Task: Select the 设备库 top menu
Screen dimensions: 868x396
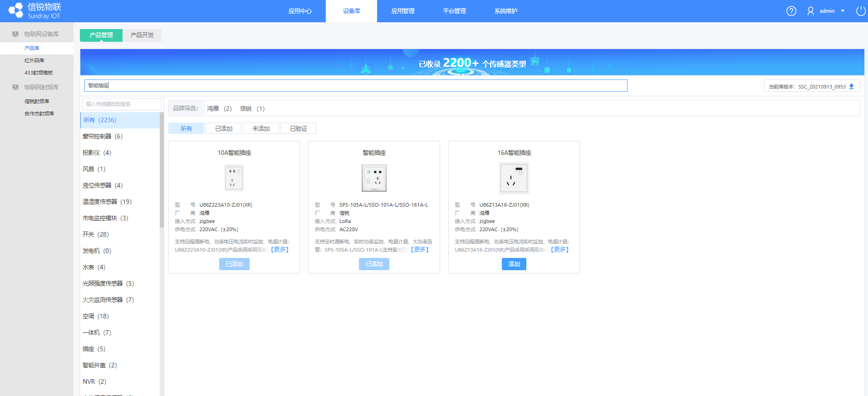Action: pos(351,11)
